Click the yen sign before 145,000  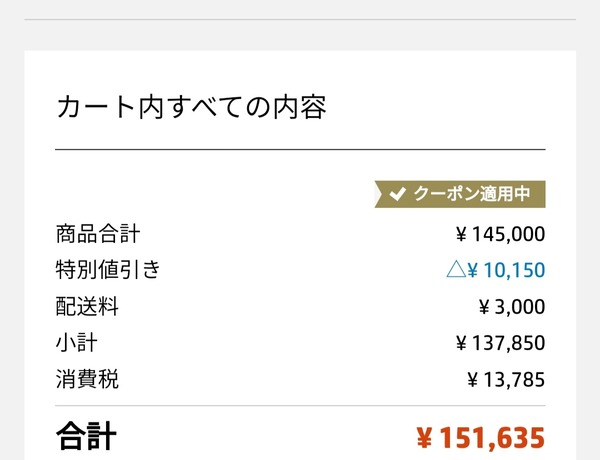461,234
